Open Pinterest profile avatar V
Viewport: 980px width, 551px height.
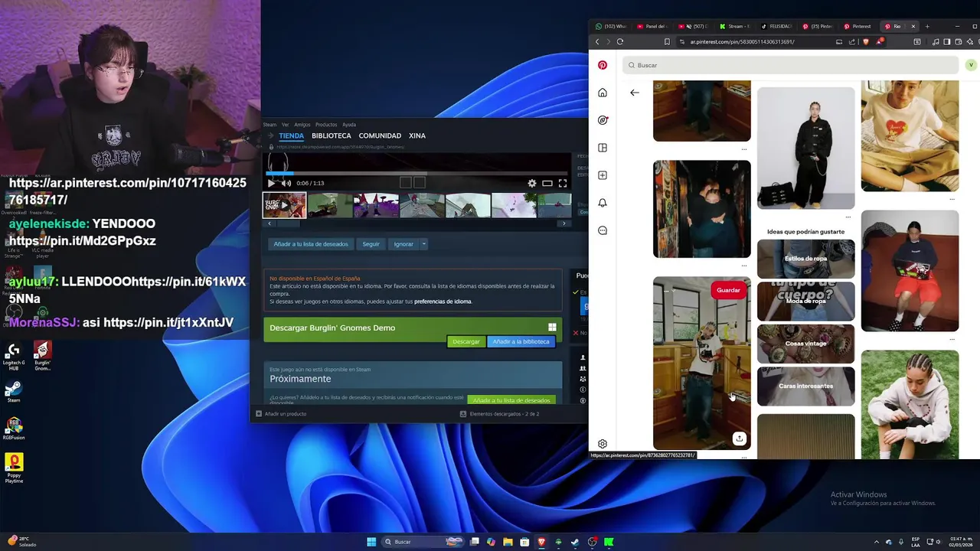coord(971,65)
